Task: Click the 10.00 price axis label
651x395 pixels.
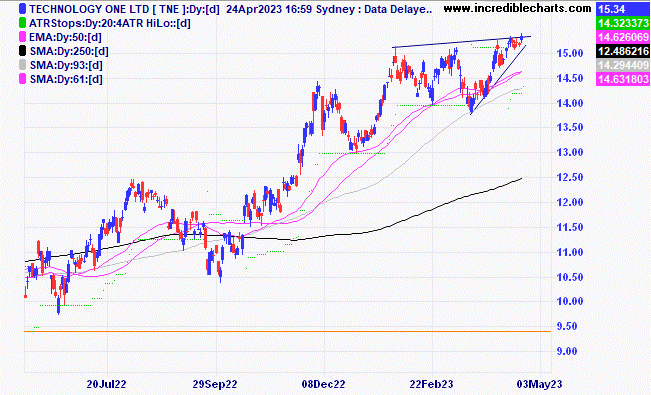Action: click(x=570, y=302)
